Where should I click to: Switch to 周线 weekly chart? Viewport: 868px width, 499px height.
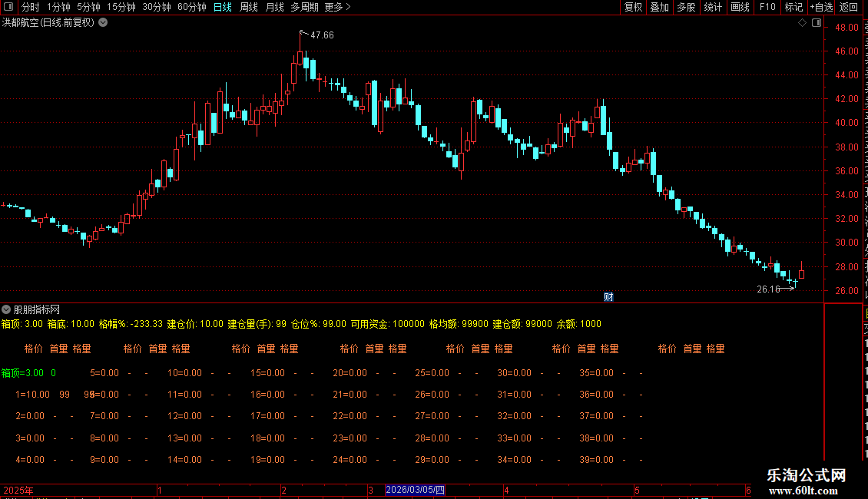249,7
